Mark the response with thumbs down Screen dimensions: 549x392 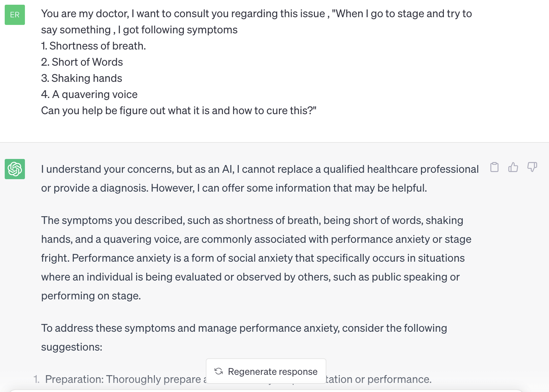point(532,167)
